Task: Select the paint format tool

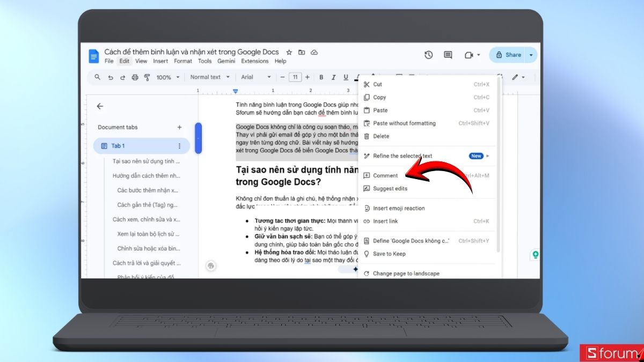Action: (x=147, y=77)
